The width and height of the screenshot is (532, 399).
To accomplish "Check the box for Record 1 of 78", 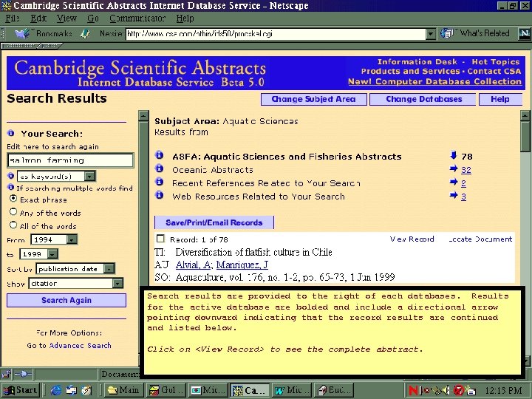I will point(160,239).
